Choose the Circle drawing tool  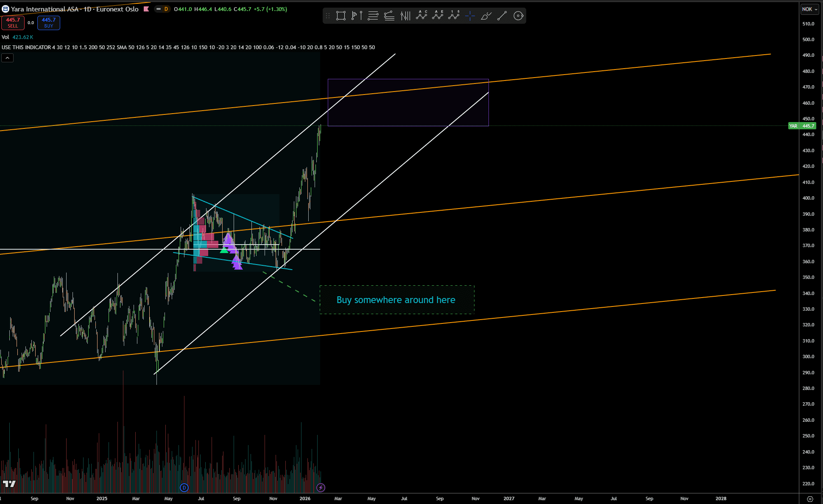pos(518,16)
